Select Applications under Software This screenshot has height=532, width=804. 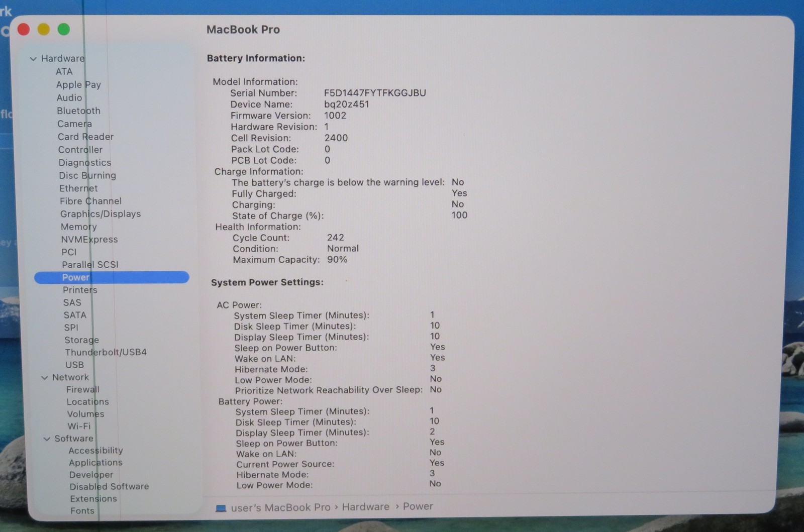click(95, 463)
